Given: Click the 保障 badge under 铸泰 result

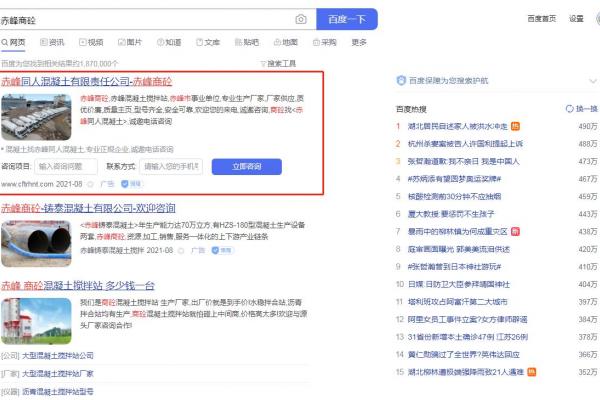Looking at the screenshot, I should pyautogui.click(x=222, y=251).
